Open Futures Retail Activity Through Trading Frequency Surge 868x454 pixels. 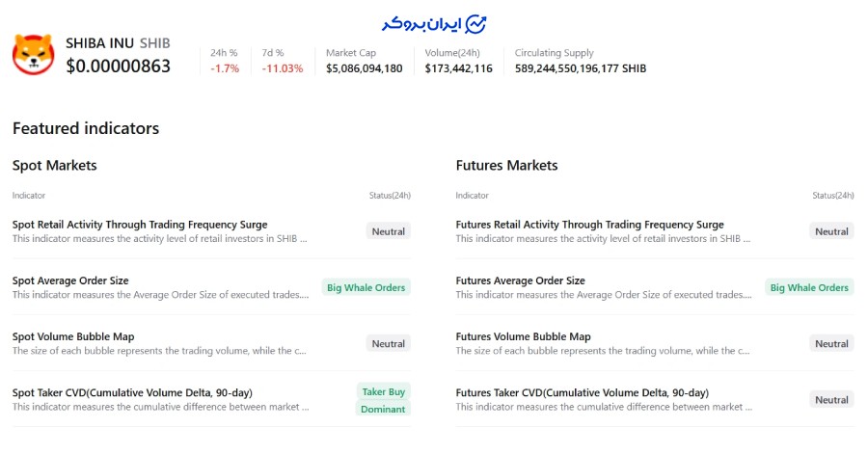(589, 225)
